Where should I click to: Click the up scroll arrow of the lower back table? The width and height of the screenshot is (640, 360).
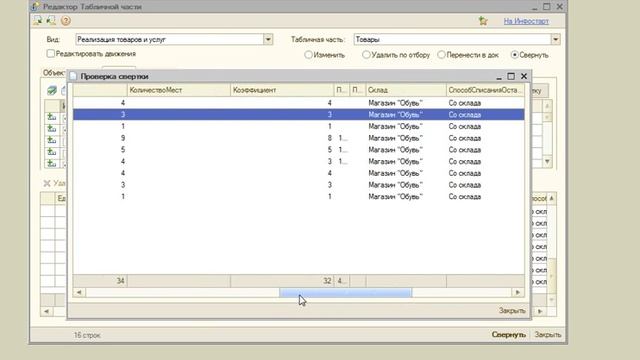click(x=551, y=198)
